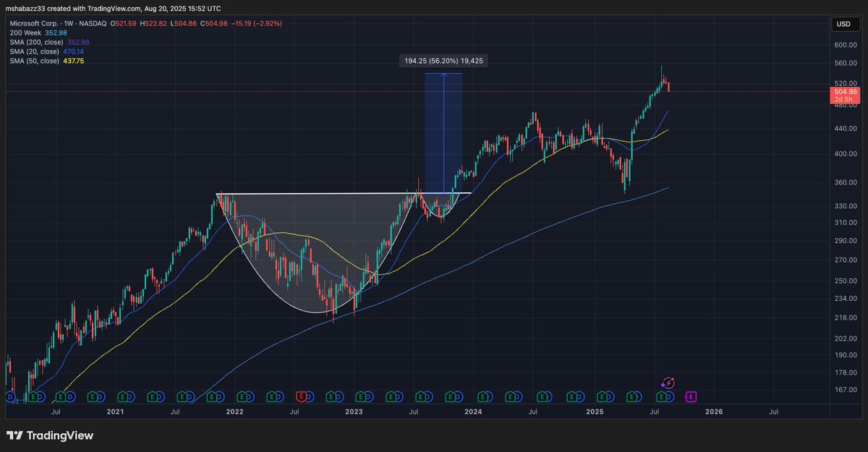Click the 440.00 price axis label
Screen dimensions: 868x452
[845, 129]
